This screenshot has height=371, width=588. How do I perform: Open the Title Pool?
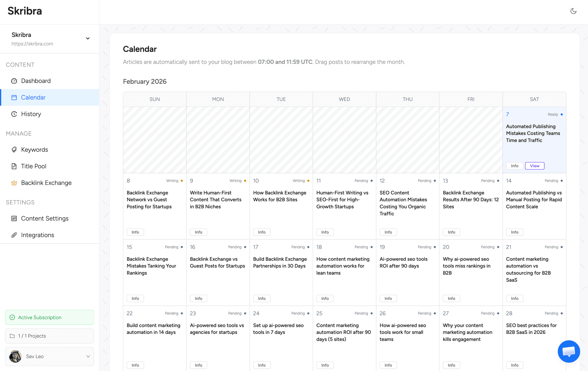tap(33, 166)
